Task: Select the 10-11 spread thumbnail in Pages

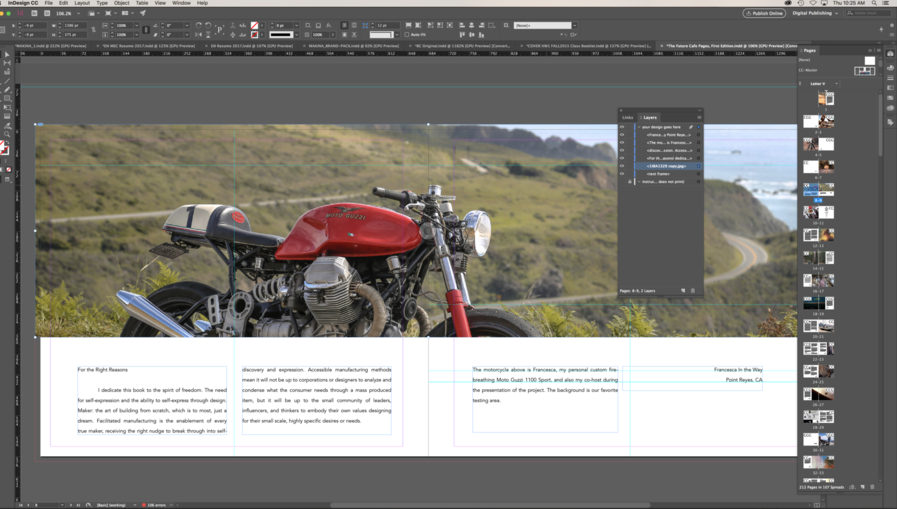Action: coord(818,213)
